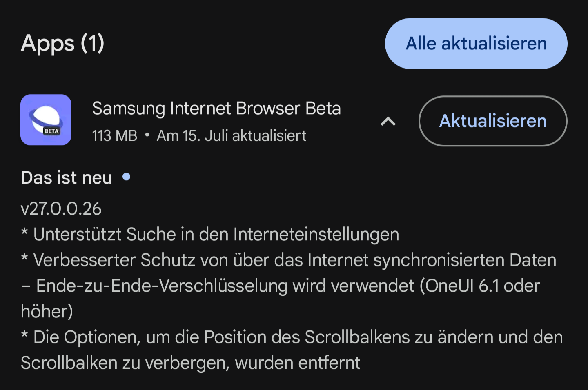Viewport: 588px width, 390px height.
Task: Click the Ende-zu-Ende-Verschlüsselung text line
Action: tap(225, 286)
